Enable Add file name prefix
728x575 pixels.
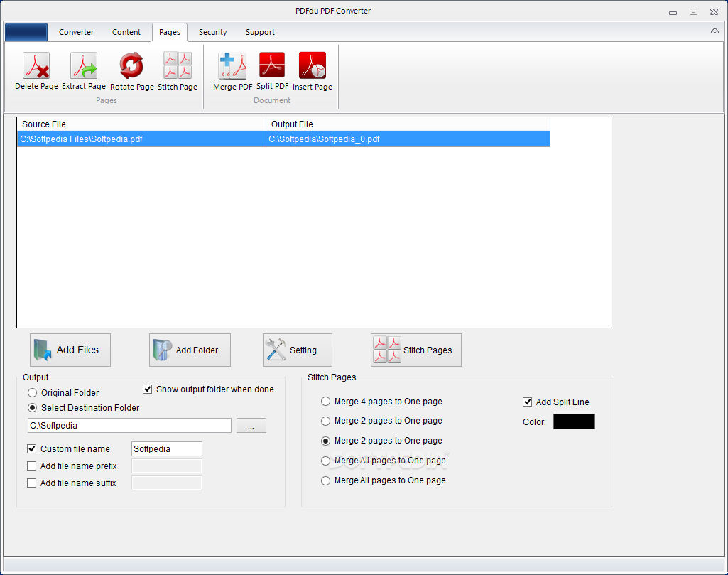pos(31,466)
